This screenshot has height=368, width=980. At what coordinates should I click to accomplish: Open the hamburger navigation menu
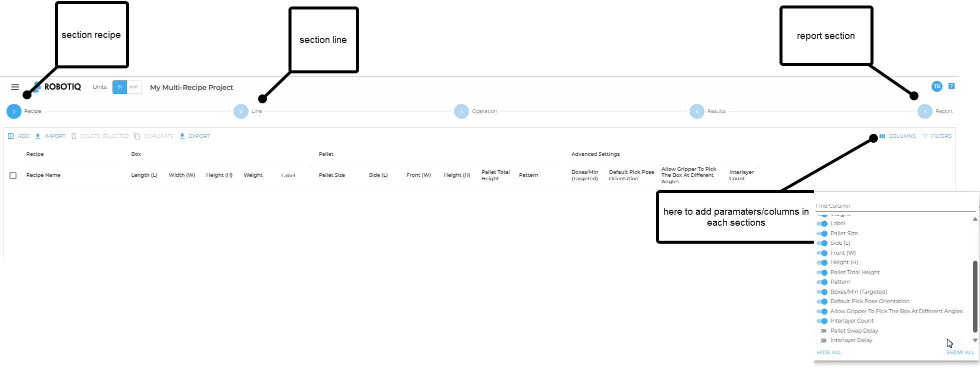(x=15, y=87)
